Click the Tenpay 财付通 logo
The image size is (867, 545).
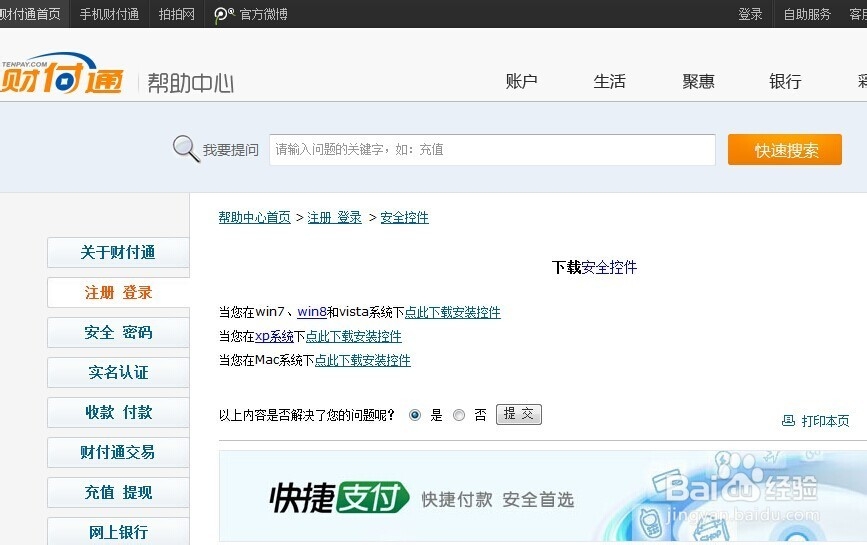coord(61,74)
